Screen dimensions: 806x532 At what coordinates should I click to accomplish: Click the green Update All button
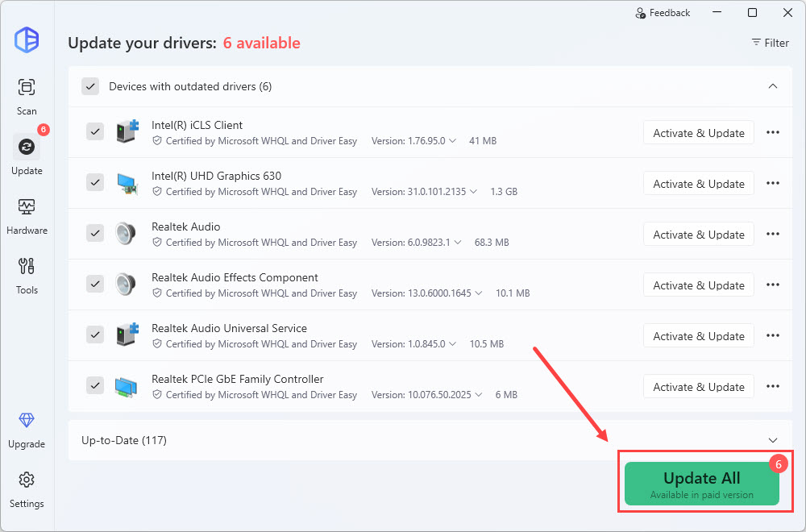(x=701, y=484)
